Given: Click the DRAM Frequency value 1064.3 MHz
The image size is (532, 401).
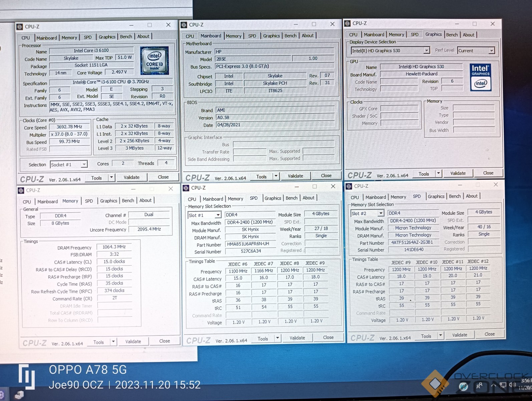Looking at the screenshot, I should [x=114, y=247].
